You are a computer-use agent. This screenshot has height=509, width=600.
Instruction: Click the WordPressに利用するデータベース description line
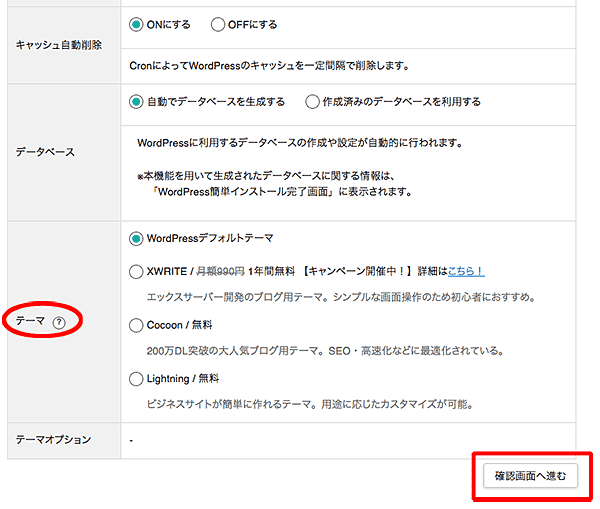pyautogui.click(x=300, y=143)
